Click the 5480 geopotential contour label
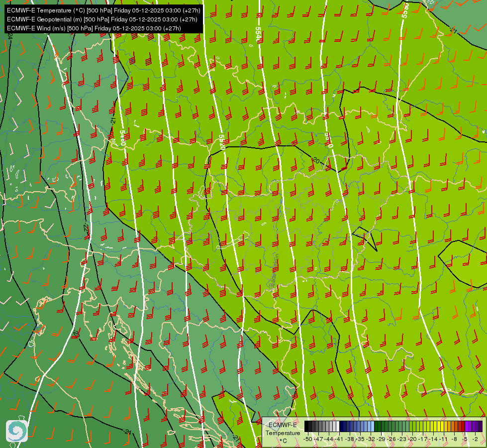The image size is (487, 448). [x=122, y=138]
